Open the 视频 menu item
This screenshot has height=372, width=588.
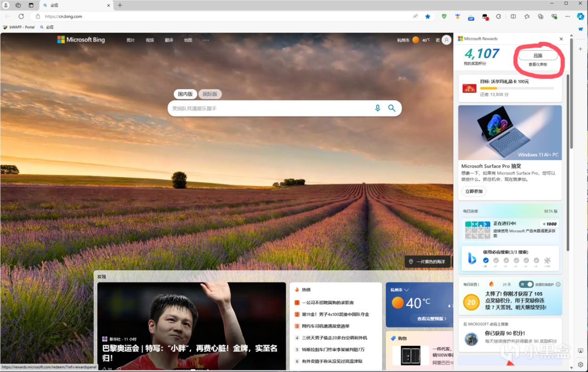click(150, 40)
